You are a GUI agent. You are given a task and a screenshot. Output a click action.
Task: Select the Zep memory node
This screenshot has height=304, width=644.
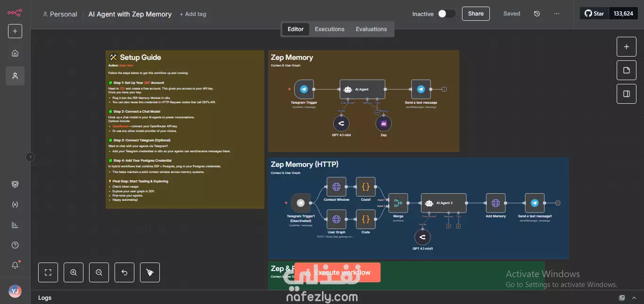click(383, 124)
